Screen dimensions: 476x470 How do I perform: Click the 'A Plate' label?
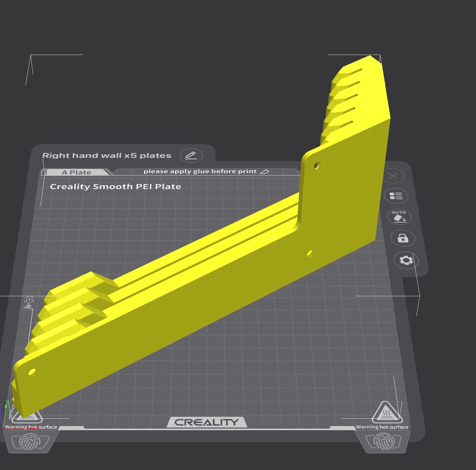point(76,172)
